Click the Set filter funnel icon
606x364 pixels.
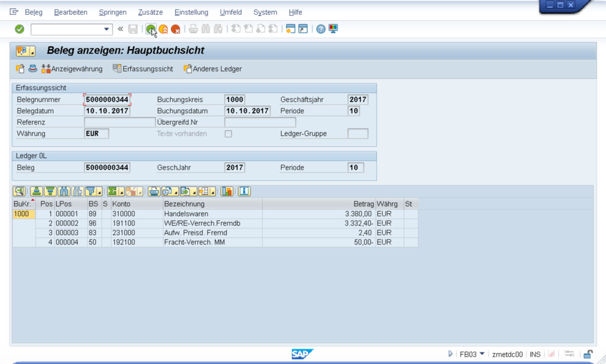(91, 191)
